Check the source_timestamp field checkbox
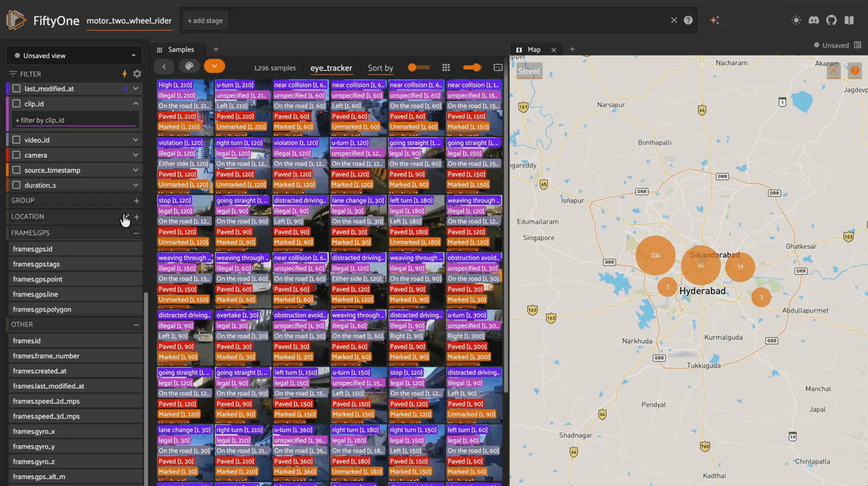Viewport: 868px width, 486px height. tap(16, 170)
